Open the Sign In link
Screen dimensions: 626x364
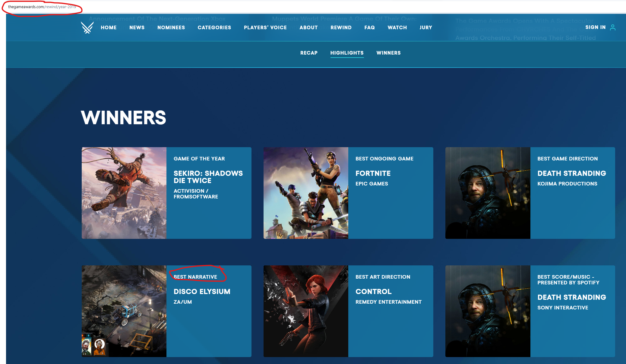(595, 27)
